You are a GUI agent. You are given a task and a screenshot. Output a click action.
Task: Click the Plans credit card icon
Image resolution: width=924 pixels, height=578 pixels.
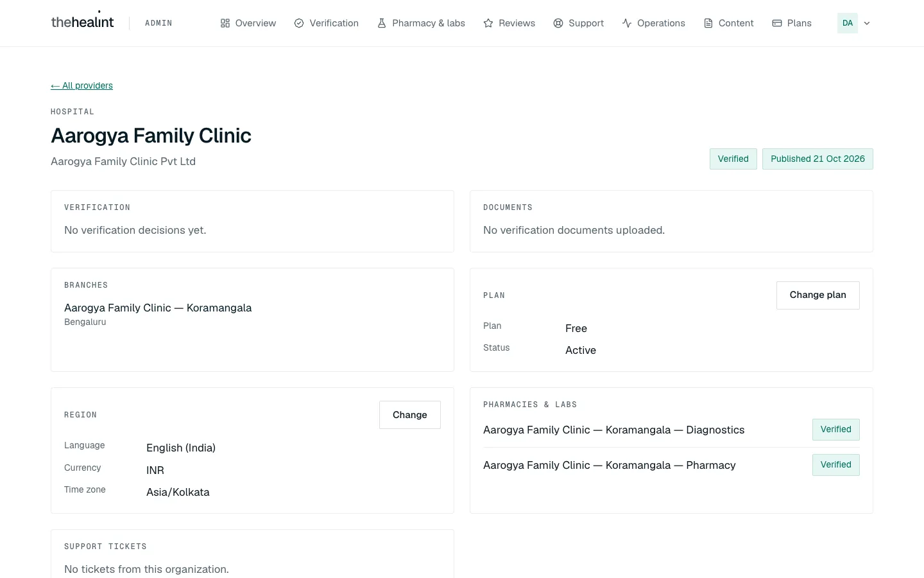point(777,23)
